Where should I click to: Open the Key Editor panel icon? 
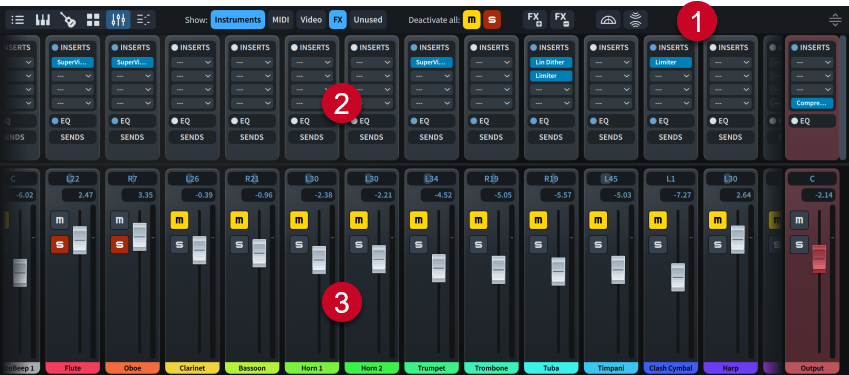tap(143, 20)
